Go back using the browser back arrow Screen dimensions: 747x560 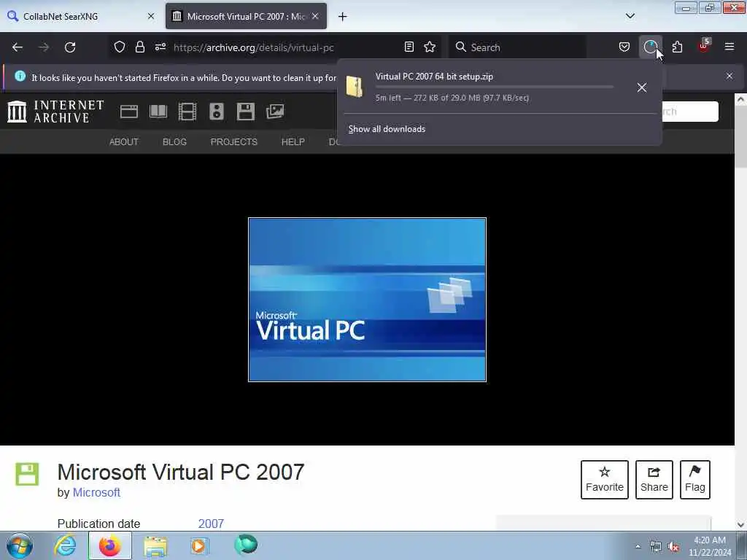(18, 47)
